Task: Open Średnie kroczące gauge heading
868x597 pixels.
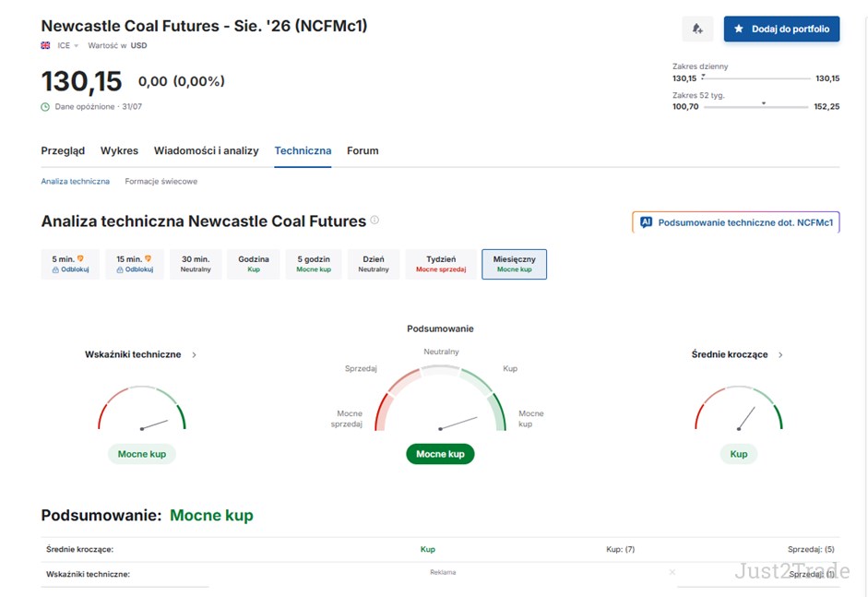Action: (730, 354)
